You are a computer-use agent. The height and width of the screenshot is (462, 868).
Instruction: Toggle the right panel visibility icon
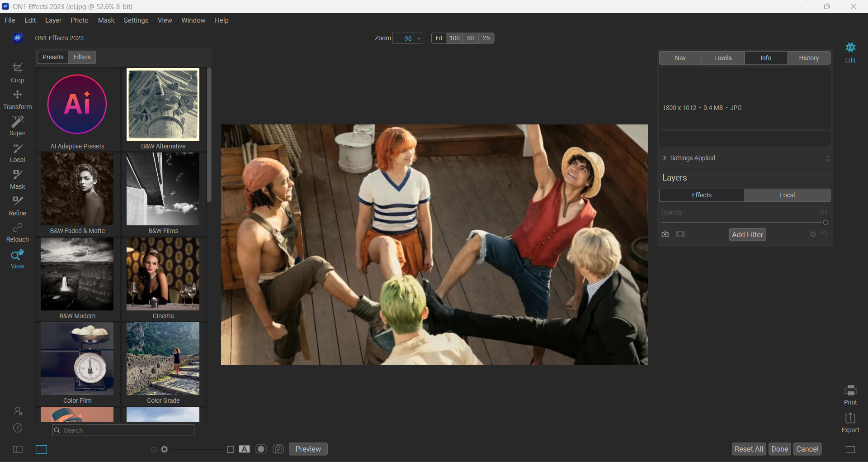click(x=850, y=449)
